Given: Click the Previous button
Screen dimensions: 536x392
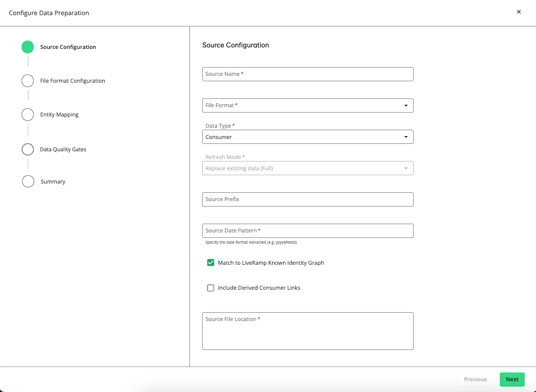Looking at the screenshot, I should 475,379.
